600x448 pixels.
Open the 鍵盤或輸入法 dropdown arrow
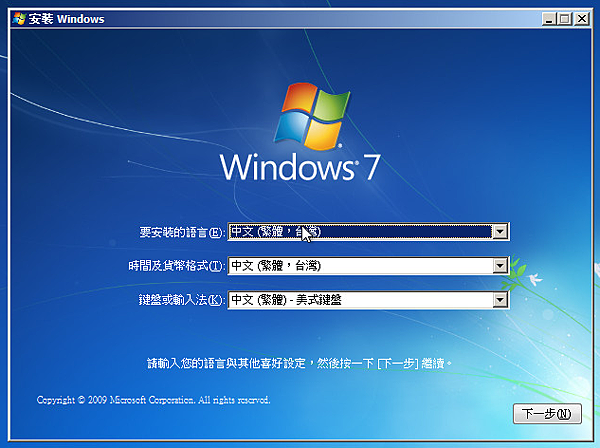coord(500,300)
